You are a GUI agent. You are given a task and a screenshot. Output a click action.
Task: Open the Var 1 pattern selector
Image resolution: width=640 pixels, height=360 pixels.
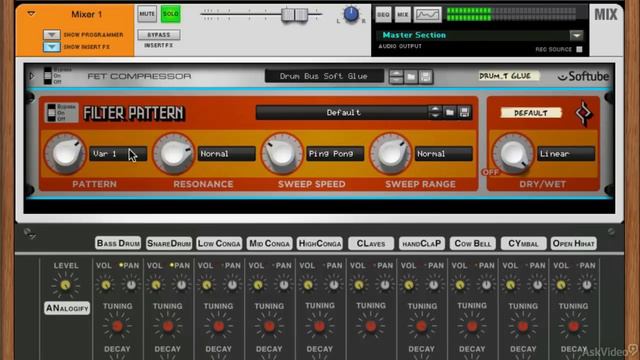pyautogui.click(x=118, y=154)
